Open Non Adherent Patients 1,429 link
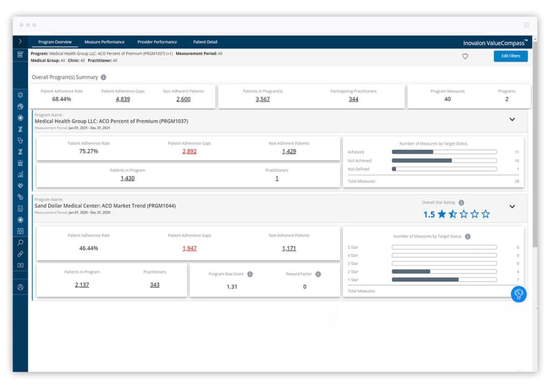This screenshot has height=392, width=551. [289, 152]
